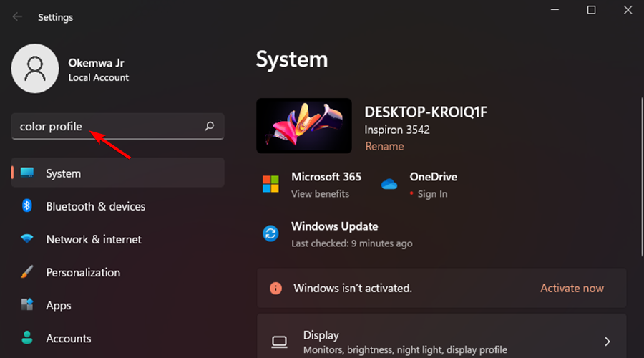The width and height of the screenshot is (644, 358).
Task: Click the Accounts person icon
Action: (27, 338)
